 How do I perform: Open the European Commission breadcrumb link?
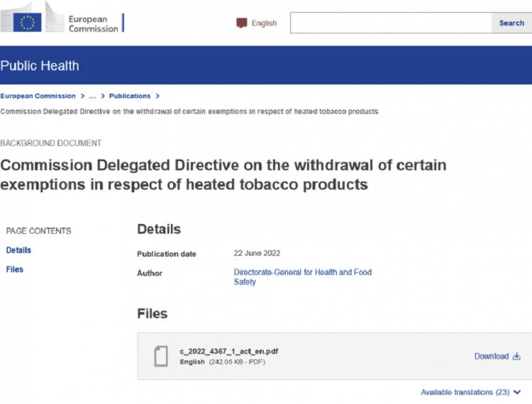pos(38,96)
